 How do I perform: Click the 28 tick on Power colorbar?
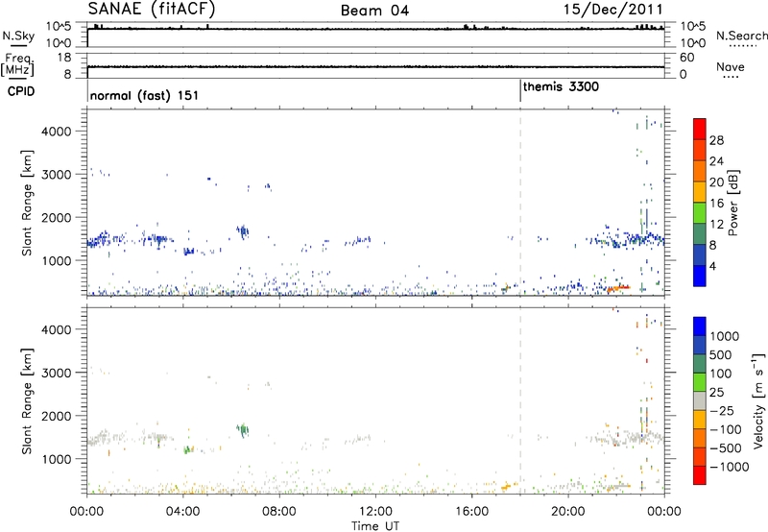pos(716,140)
